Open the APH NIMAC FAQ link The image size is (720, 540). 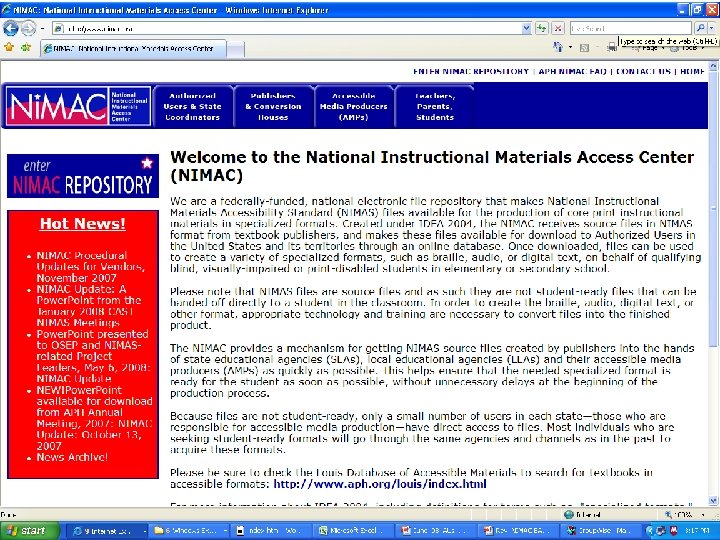(573, 71)
